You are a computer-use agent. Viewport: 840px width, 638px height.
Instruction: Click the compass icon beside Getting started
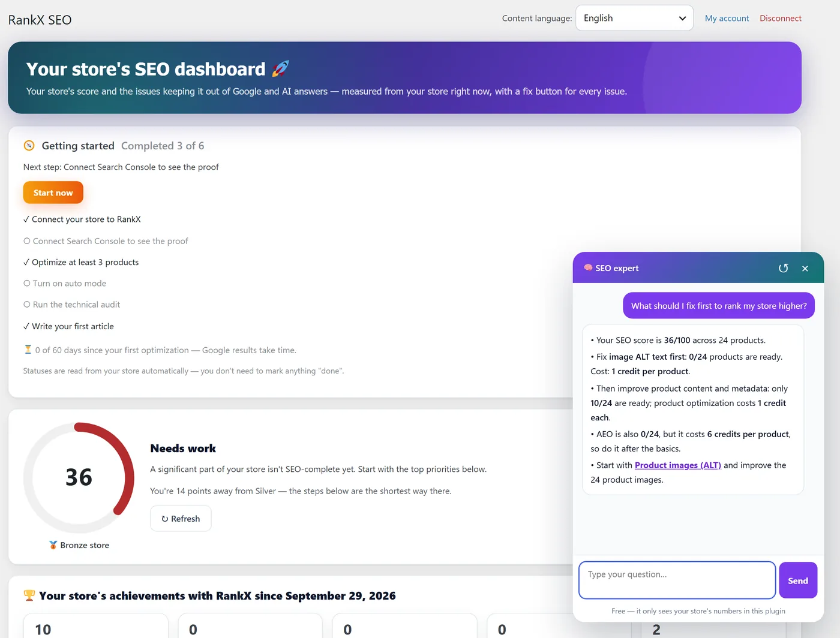(x=29, y=146)
